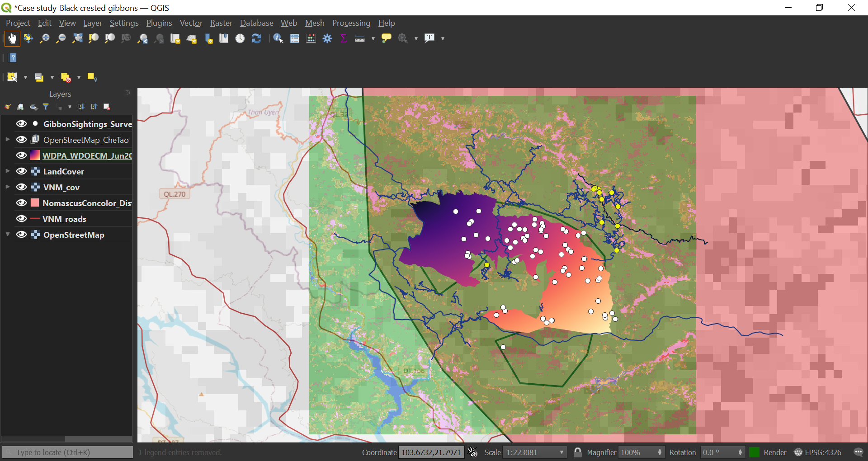Open the Scale dropdown in status bar
The height and width of the screenshot is (461, 868).
click(x=561, y=452)
